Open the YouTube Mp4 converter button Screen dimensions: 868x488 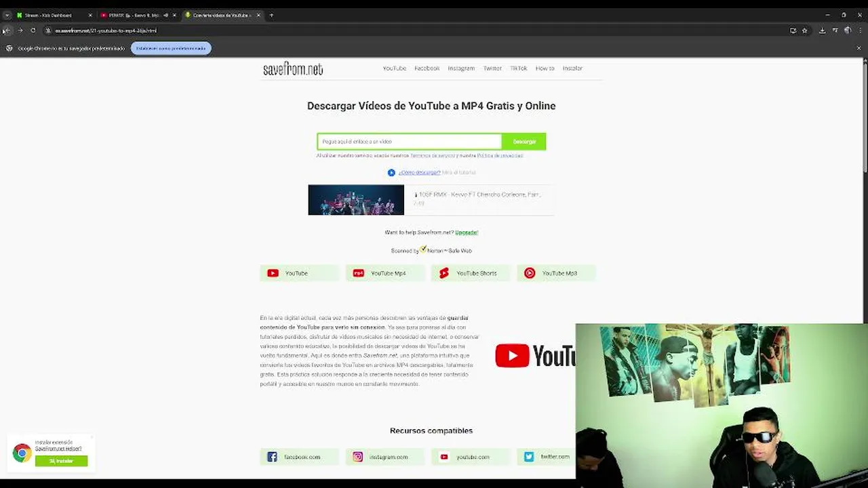384,273
